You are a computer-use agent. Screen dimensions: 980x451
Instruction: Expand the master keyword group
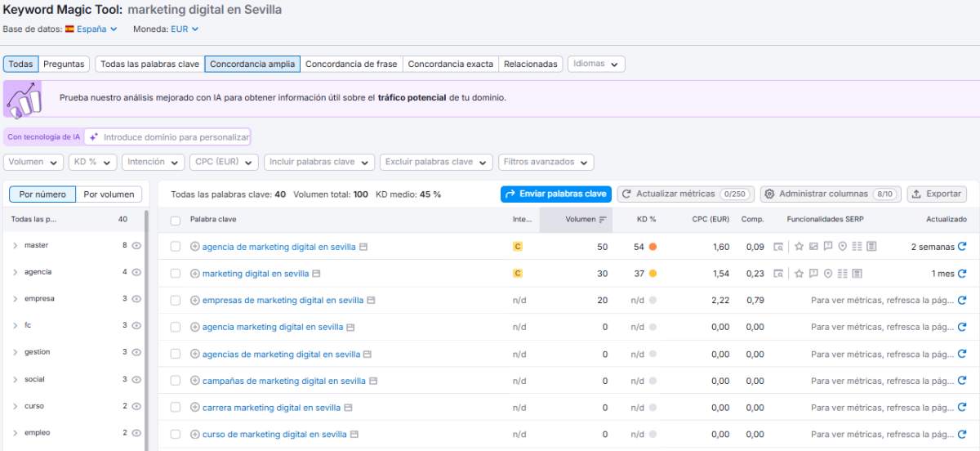(16, 245)
